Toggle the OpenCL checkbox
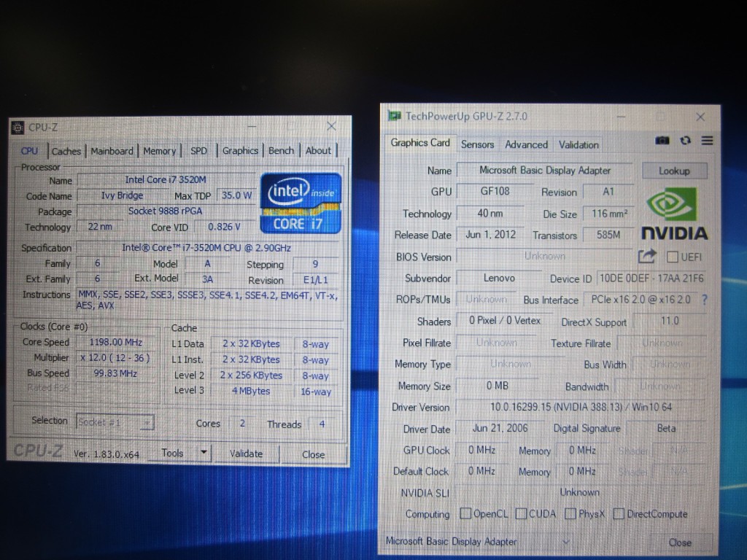Screen dimensions: 747x560 tap(465, 513)
